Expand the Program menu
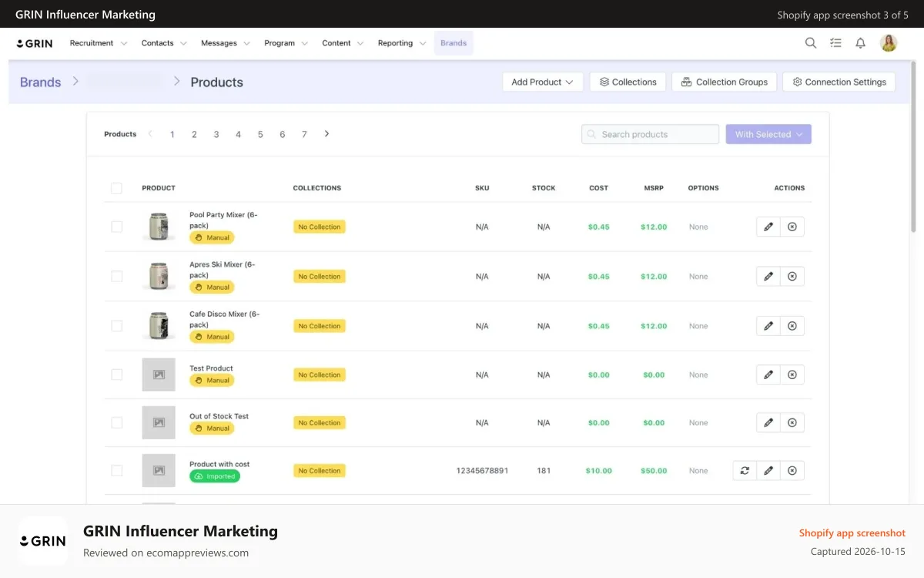 [x=286, y=43]
